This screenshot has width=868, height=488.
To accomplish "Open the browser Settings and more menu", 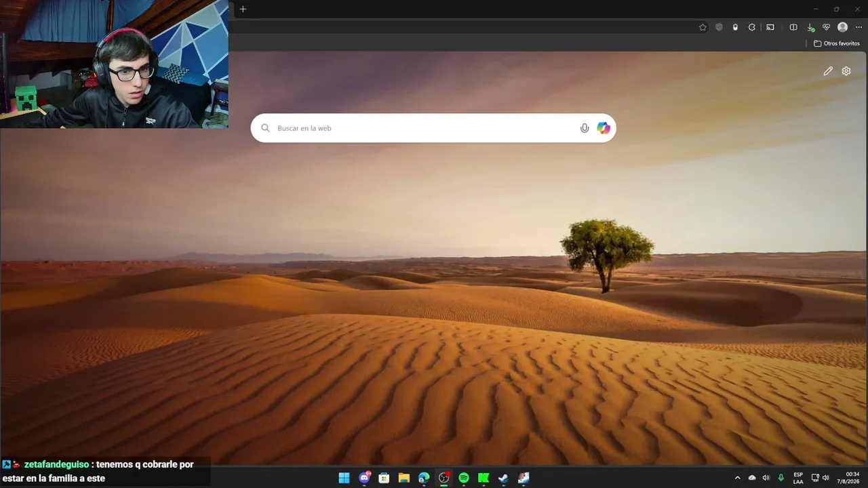I will tap(859, 27).
